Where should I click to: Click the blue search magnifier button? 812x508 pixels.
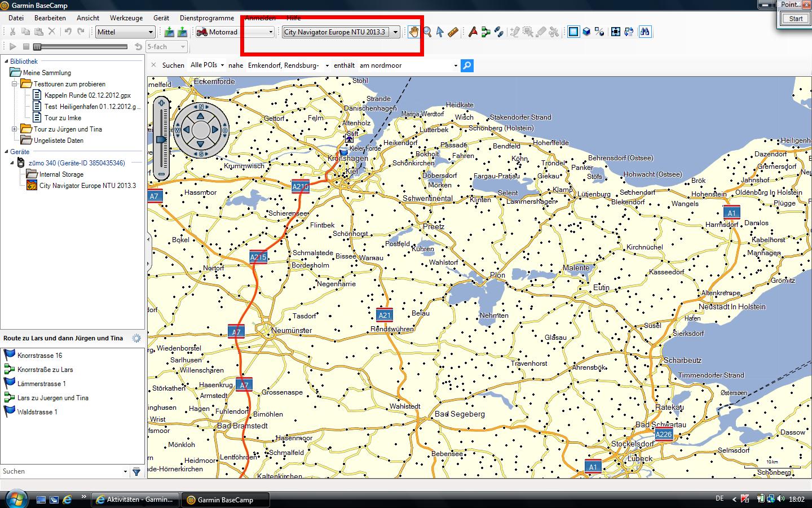467,65
